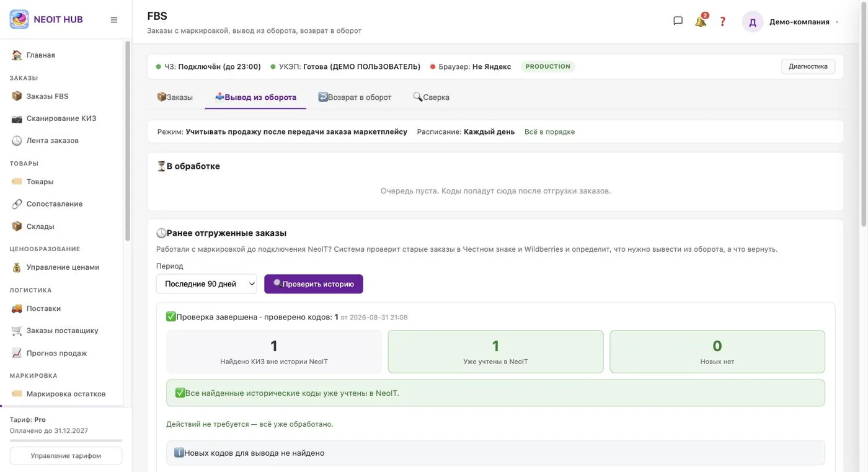Click the NEOIT HUB logo icon
This screenshot has width=868, height=472.
(19, 19)
